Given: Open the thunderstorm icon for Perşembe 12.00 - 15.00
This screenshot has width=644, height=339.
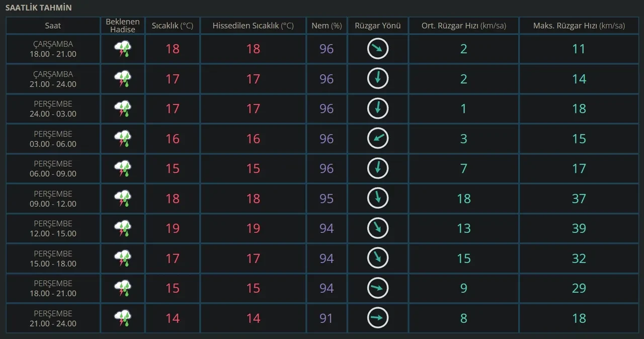Looking at the screenshot, I should 123,228.
